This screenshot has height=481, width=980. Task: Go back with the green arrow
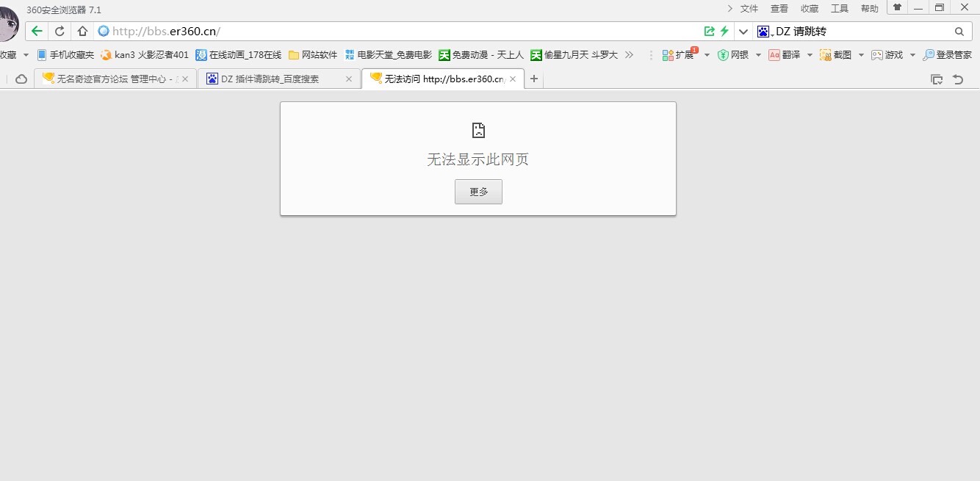[37, 31]
